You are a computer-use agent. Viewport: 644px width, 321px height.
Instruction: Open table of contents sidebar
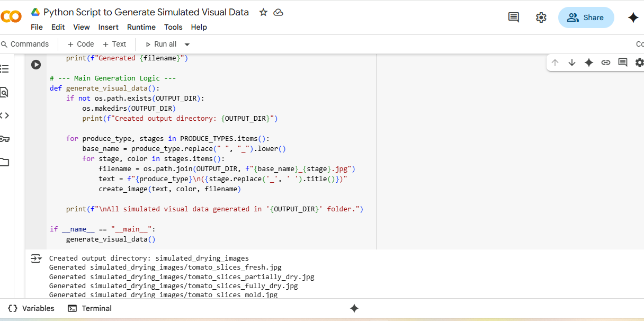4,69
